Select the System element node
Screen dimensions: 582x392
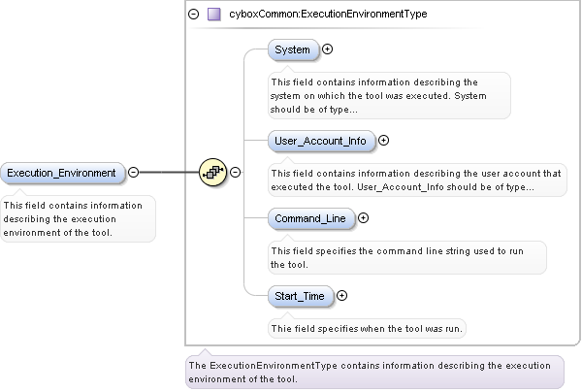pos(292,49)
